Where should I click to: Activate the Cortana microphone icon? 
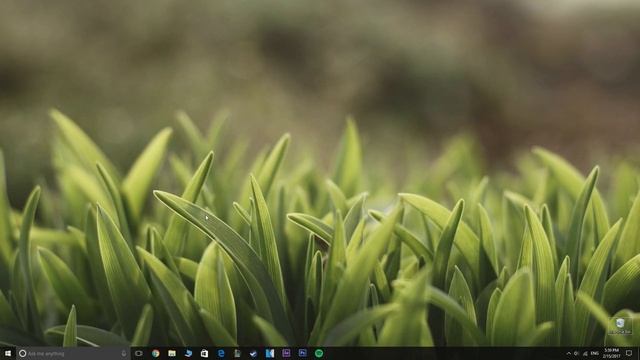124,353
